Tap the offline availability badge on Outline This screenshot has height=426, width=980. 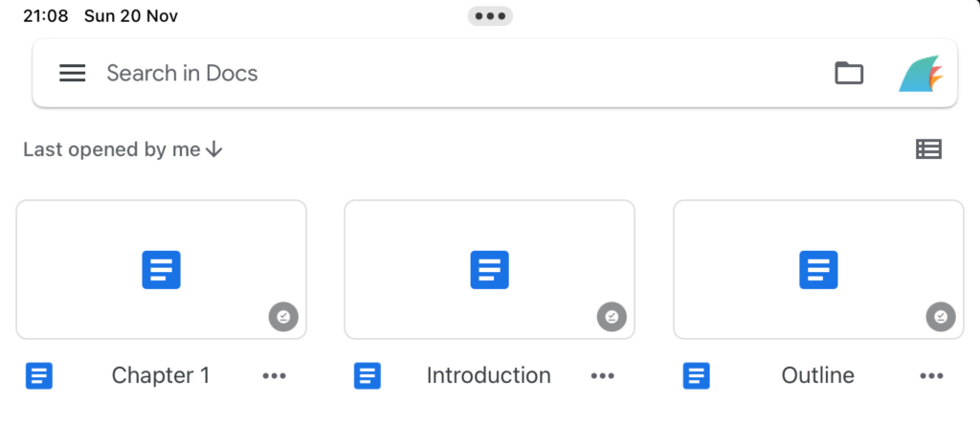click(x=941, y=316)
